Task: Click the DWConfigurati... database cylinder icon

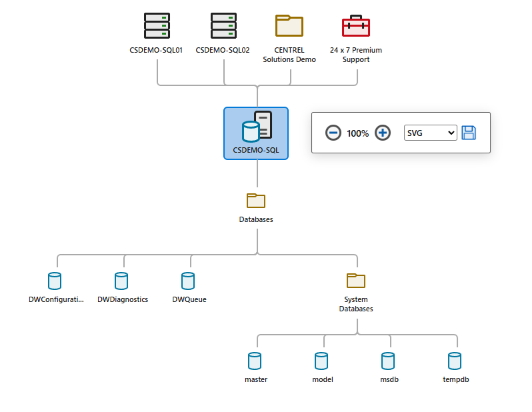Action: coord(55,281)
